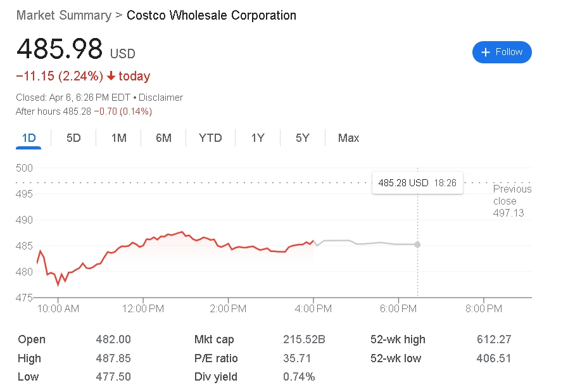
Task: Open the Market Summary link
Action: coord(64,15)
